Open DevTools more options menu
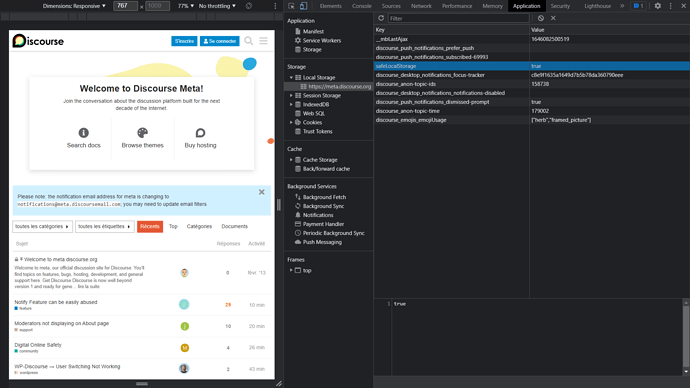Viewport: 690px width, 388px height. click(x=671, y=6)
